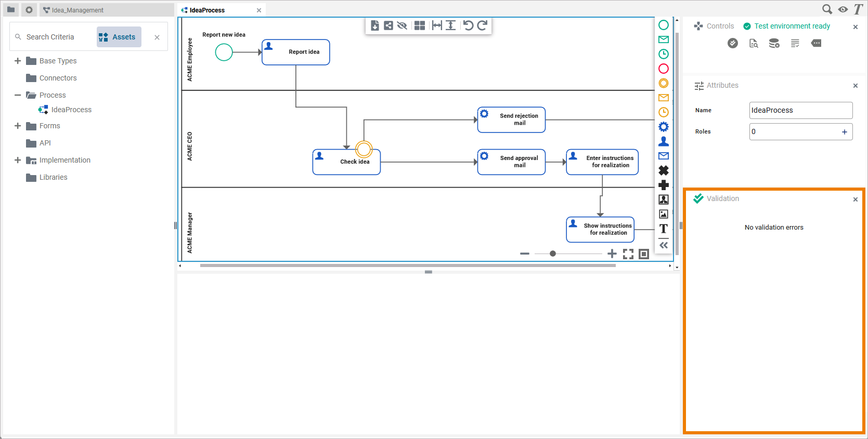
Task: Toggle the Assets filter button
Action: [119, 37]
